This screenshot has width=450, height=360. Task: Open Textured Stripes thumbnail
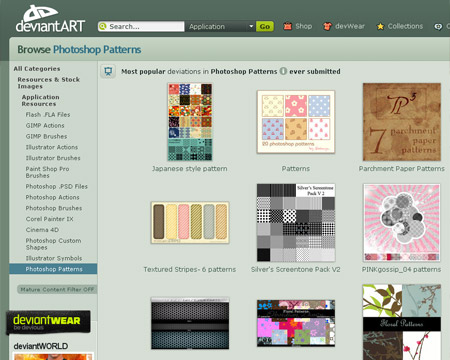(190, 222)
